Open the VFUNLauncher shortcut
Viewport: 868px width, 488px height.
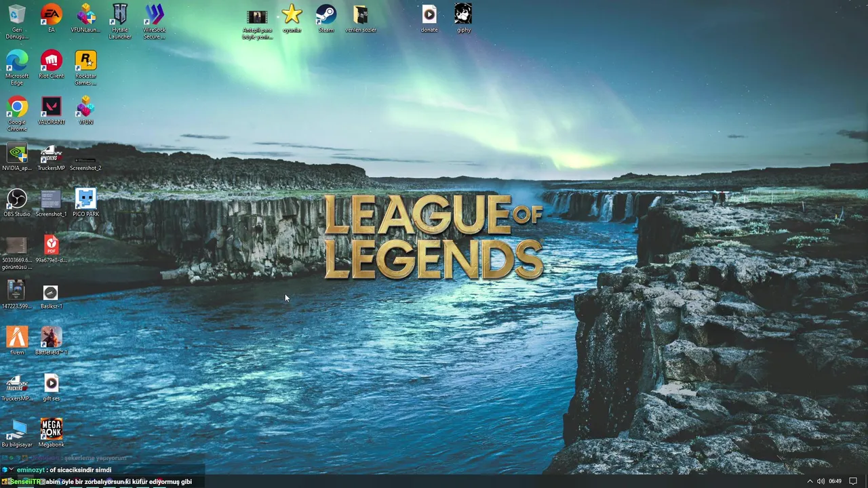click(85, 18)
